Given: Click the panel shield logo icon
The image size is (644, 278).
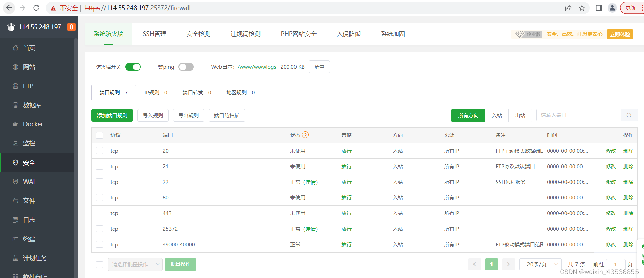Looking at the screenshot, I should click(11, 27).
